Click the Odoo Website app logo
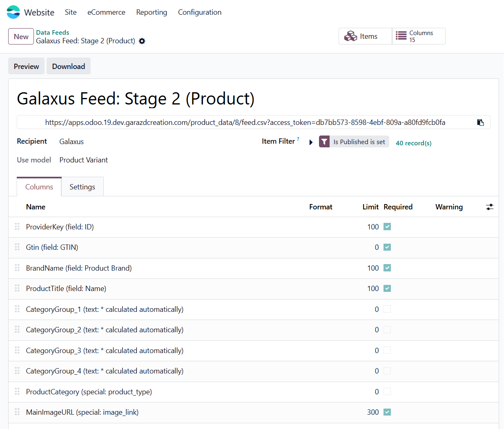504x429 pixels. click(13, 12)
